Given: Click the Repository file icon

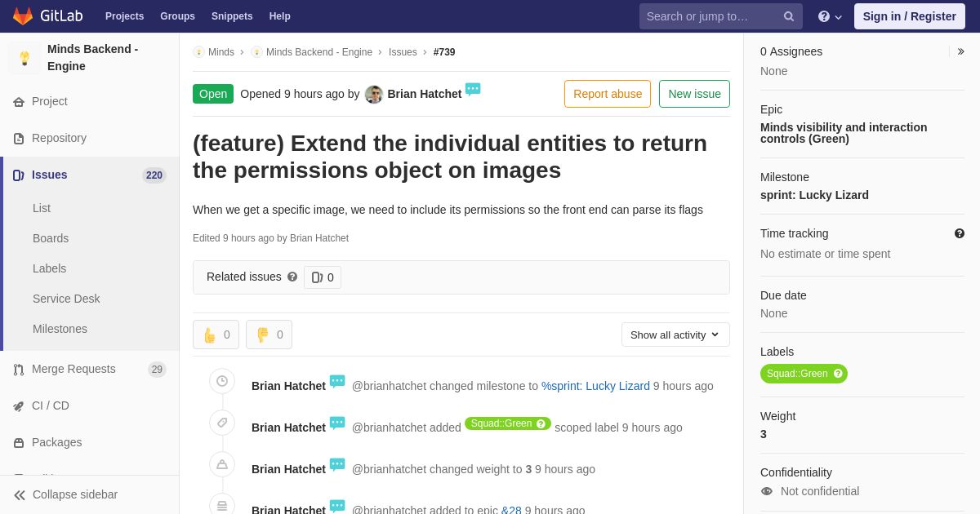Looking at the screenshot, I should click(19, 139).
